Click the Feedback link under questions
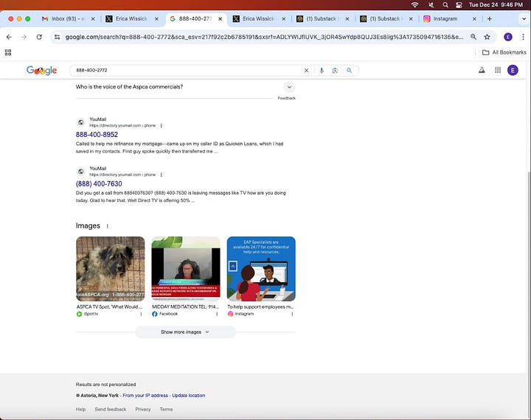 coord(286,98)
